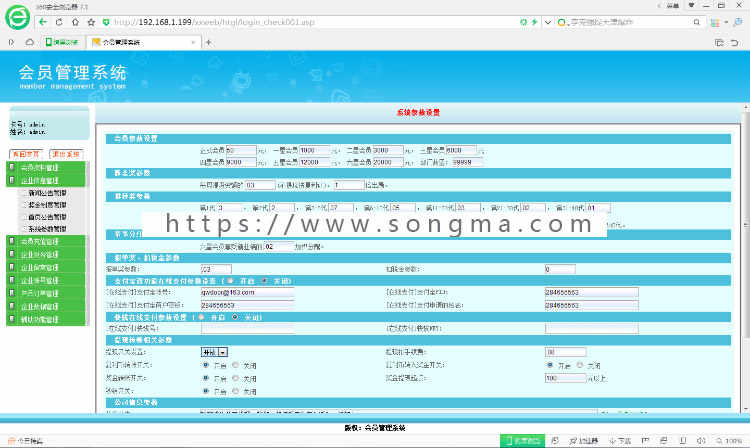Expand the 会员资料管理 sidebar menu
This screenshot has width=750, height=448.
47,167
